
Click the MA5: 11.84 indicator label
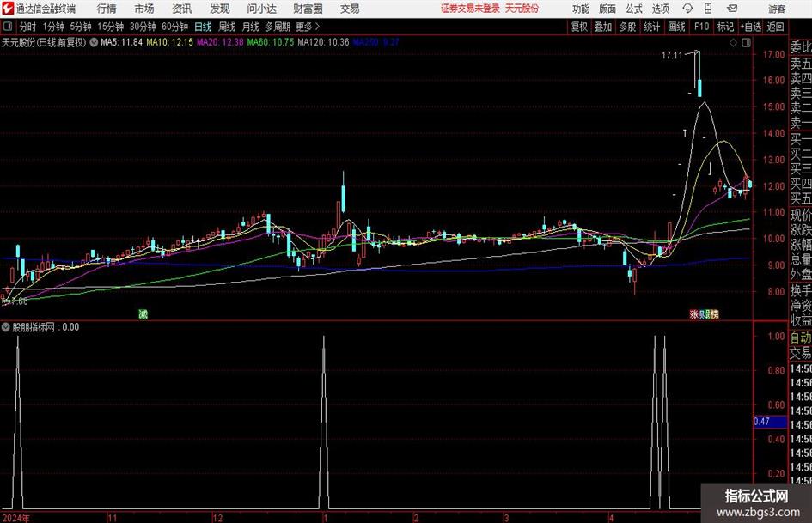click(x=121, y=42)
